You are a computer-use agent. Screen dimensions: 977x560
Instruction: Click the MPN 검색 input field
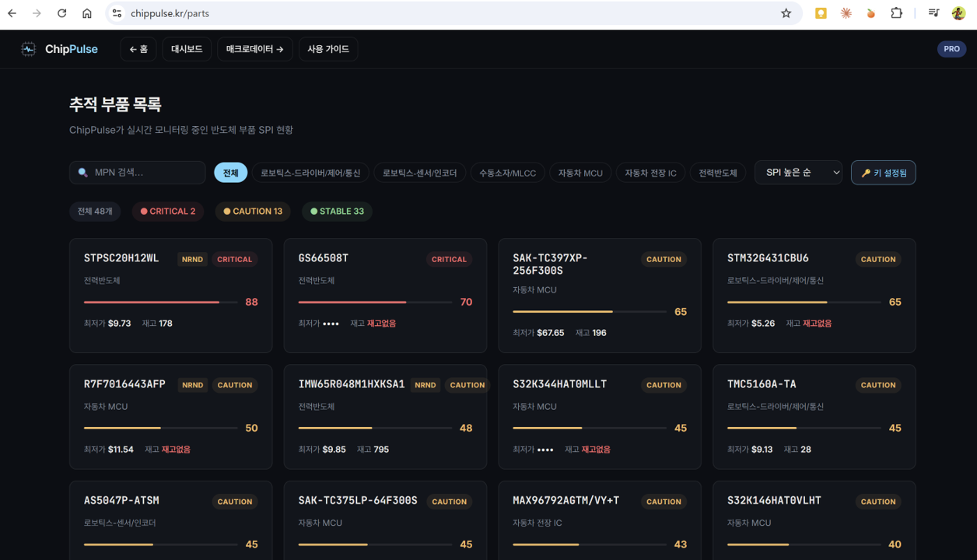tap(138, 173)
